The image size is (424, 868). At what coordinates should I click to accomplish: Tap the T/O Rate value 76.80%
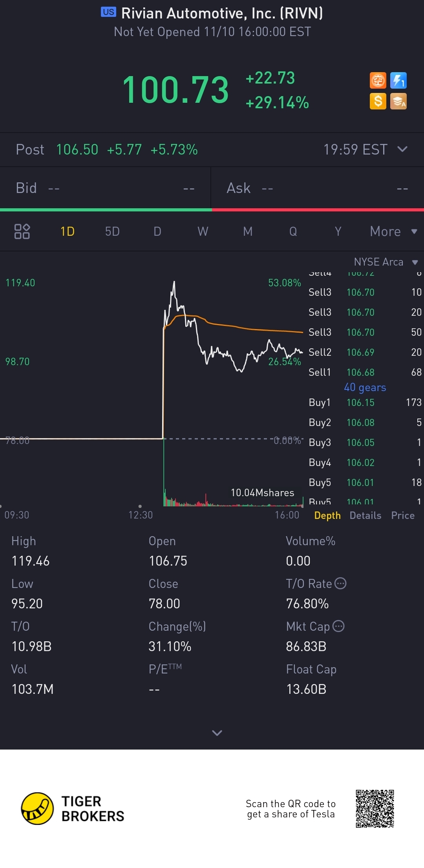pos(307,604)
